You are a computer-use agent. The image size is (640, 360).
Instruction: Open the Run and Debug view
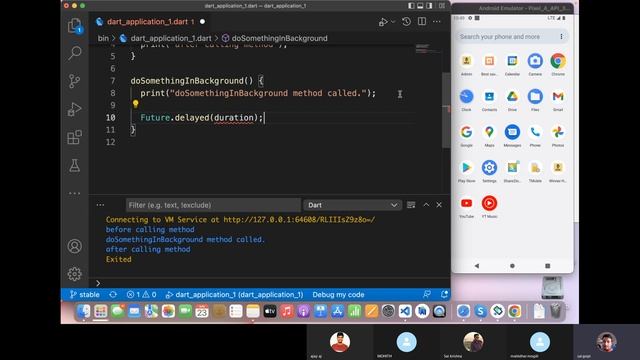pos(74,109)
